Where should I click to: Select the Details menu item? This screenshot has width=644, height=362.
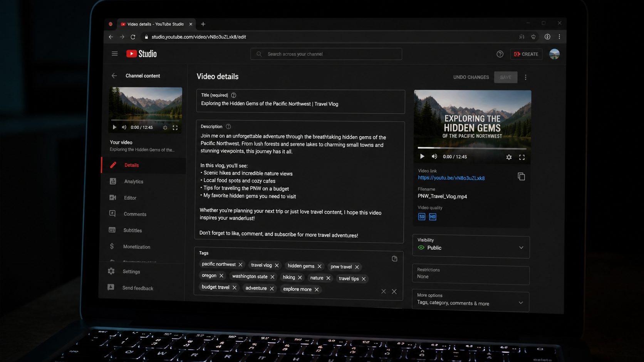coord(144,165)
